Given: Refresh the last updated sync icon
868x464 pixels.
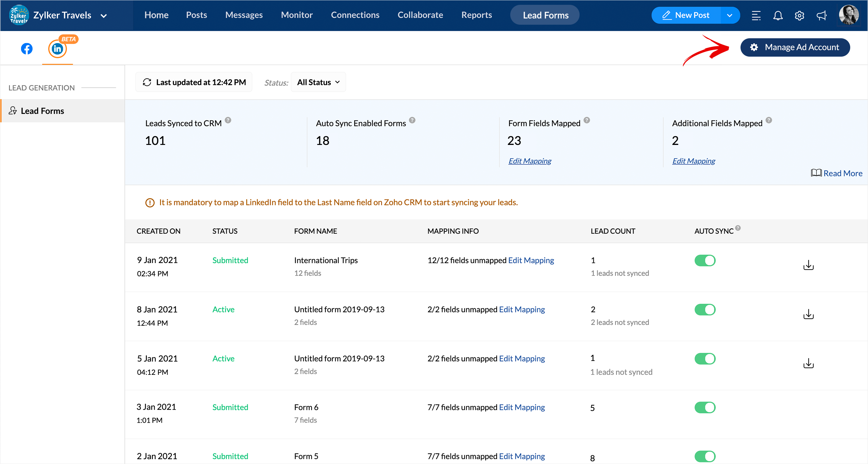Looking at the screenshot, I should tap(147, 82).
